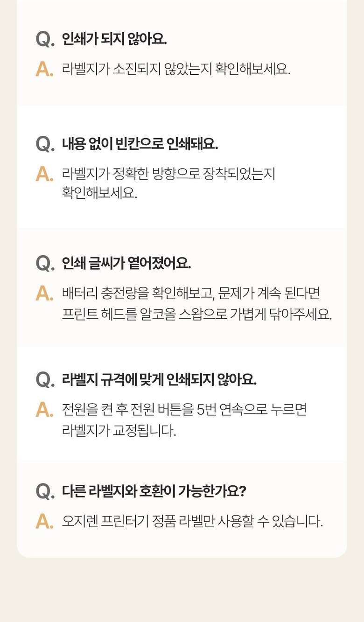Click the Q icon beside '내용 없이 빈칸으로 인쇄돼요'
The image size is (364, 622).
(45, 145)
